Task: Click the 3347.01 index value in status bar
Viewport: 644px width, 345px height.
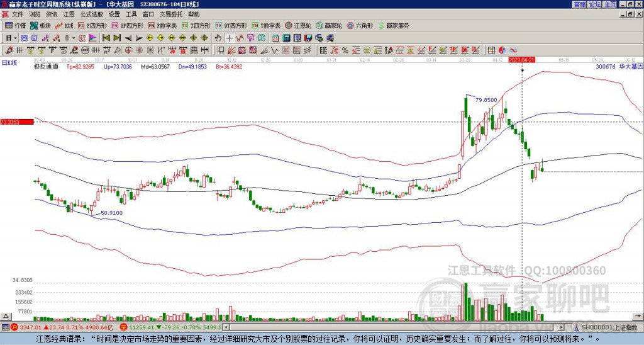Action: pos(31,328)
